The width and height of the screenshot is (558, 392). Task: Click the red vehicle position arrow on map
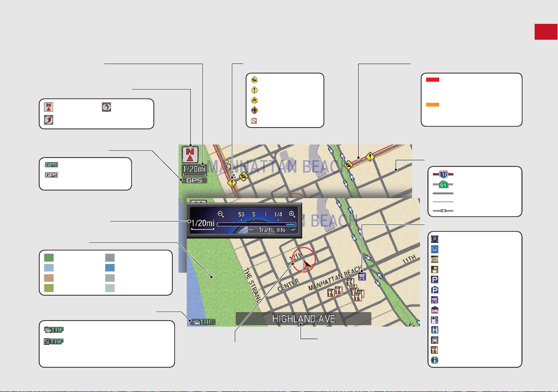pyautogui.click(x=307, y=265)
